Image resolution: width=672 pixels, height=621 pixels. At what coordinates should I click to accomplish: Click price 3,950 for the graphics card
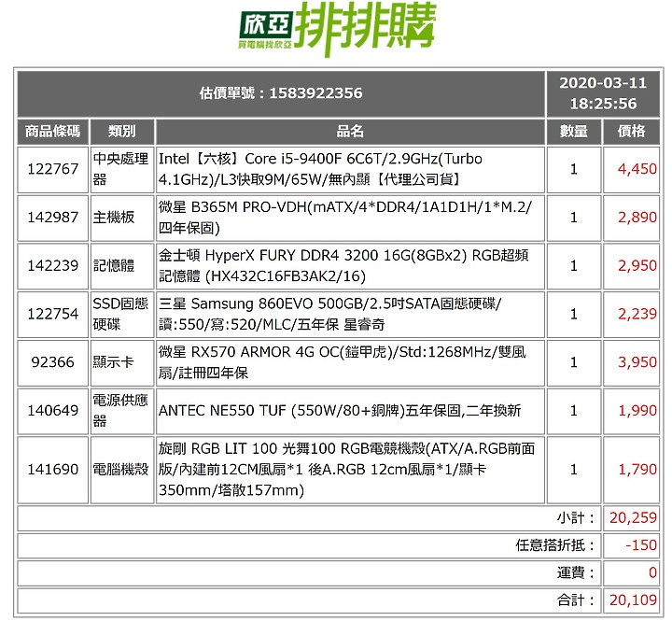click(637, 362)
